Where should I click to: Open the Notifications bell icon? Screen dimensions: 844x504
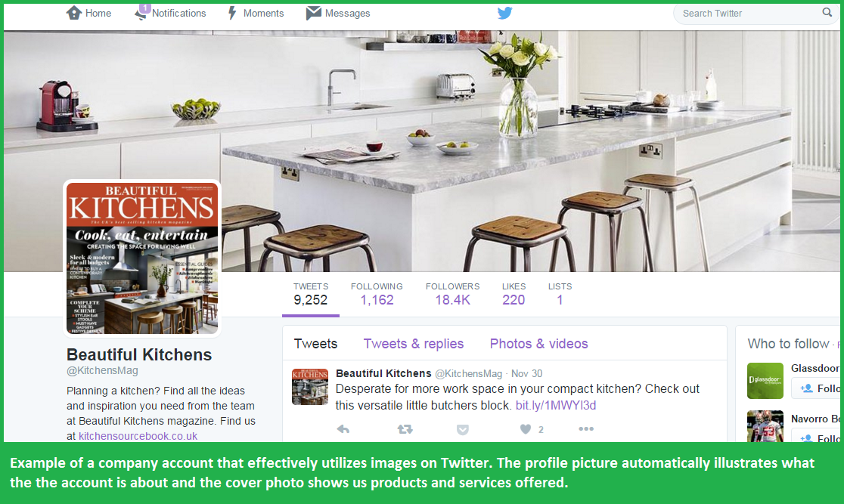[141, 12]
